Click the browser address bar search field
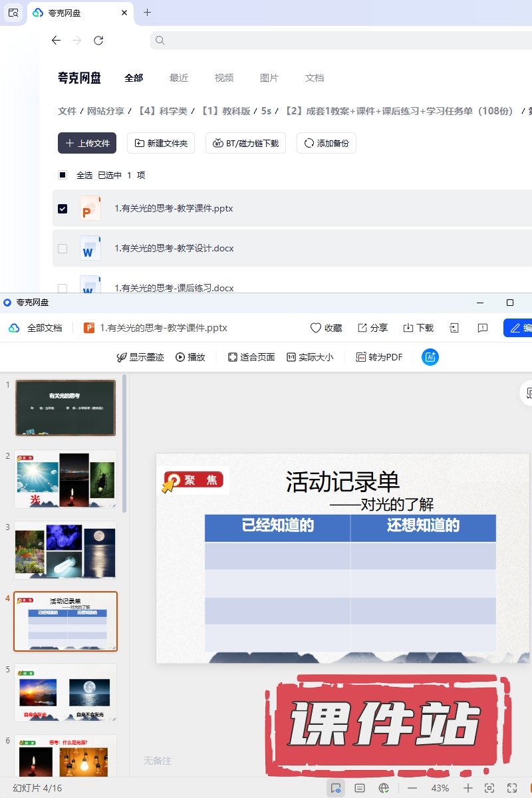This screenshot has width=532, height=798. pyautogui.click(x=332, y=41)
